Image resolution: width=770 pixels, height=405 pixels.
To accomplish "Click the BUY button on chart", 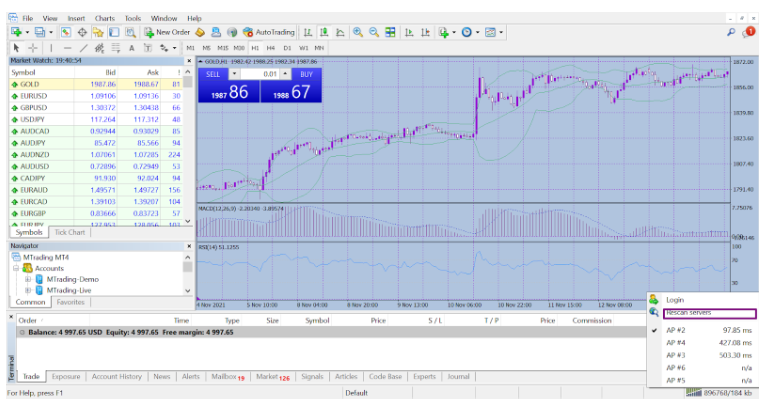I will coord(306,74).
